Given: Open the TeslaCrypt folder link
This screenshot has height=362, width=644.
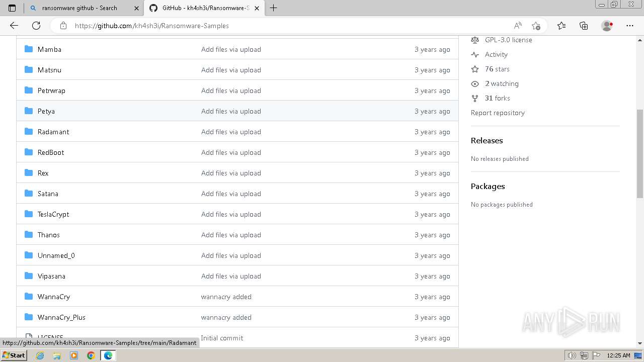Looking at the screenshot, I should pos(53,214).
